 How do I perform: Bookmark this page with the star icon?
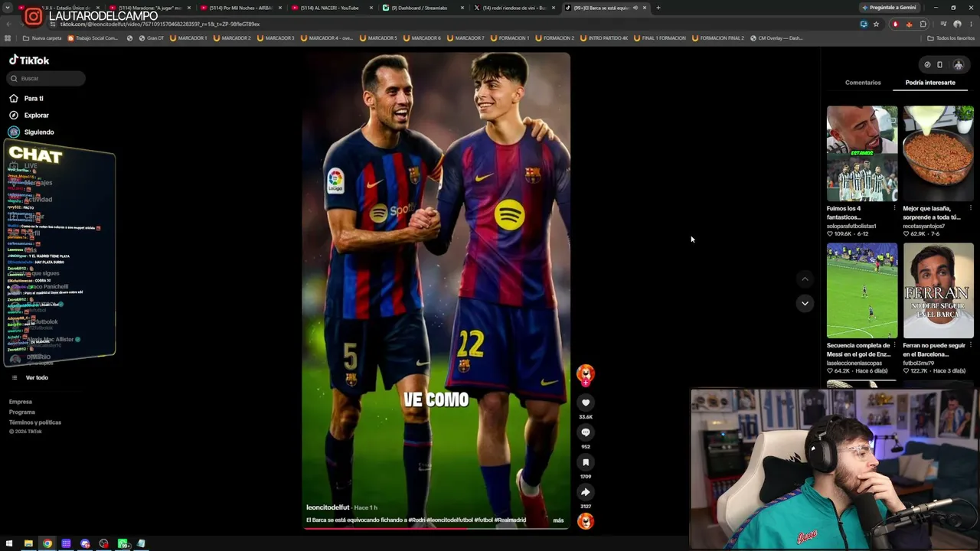pyautogui.click(x=877, y=24)
